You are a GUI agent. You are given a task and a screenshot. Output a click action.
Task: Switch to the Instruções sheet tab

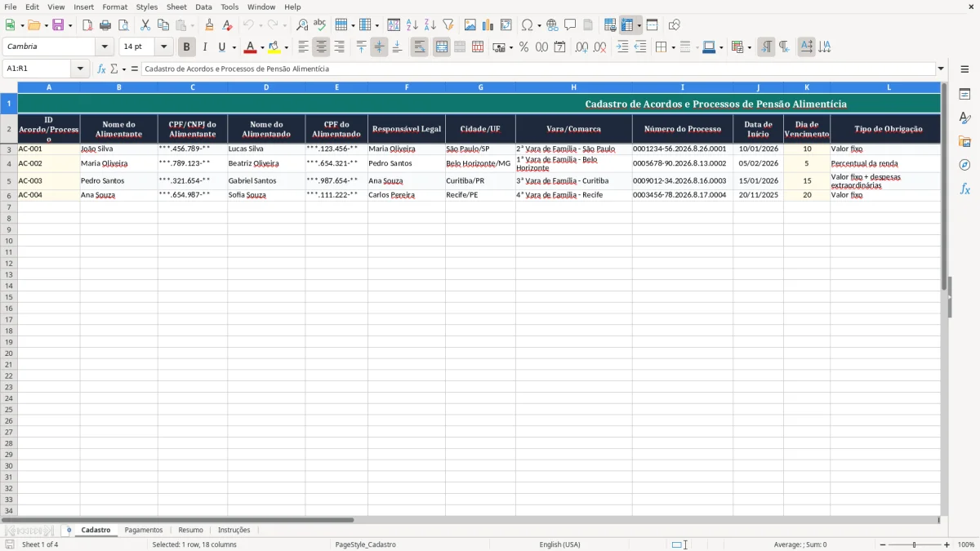tap(234, 530)
